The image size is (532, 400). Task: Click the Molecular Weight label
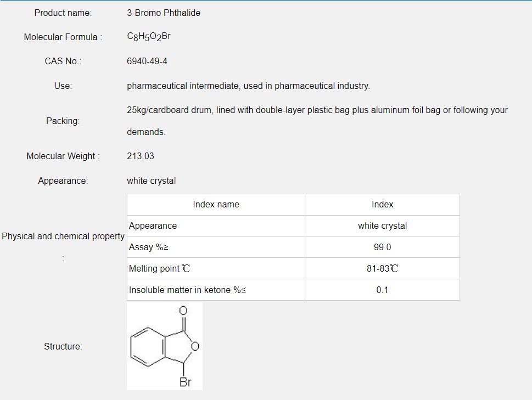pos(63,156)
